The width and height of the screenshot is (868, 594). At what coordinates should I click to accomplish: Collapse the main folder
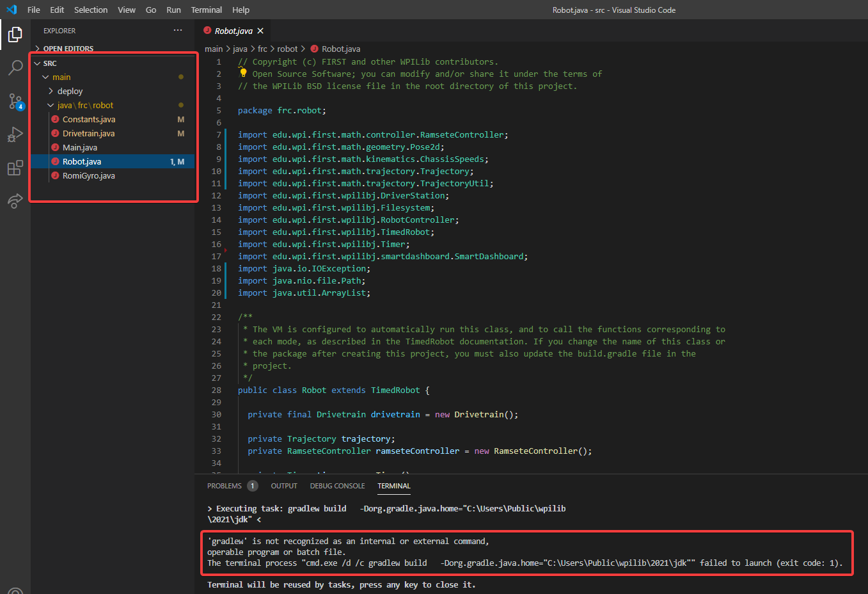coord(45,77)
